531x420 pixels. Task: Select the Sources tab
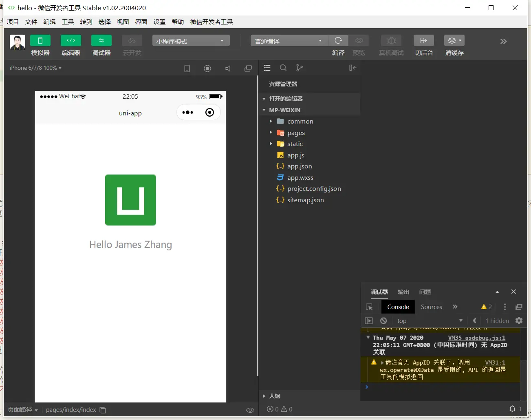(432, 307)
